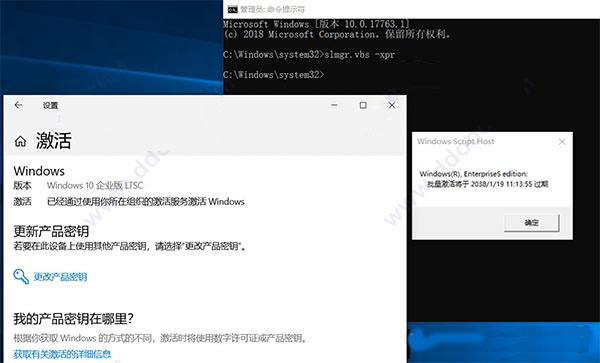This screenshot has height=363, width=600.
Task: Close the Windows Script Host dialog
Action: 562,142
